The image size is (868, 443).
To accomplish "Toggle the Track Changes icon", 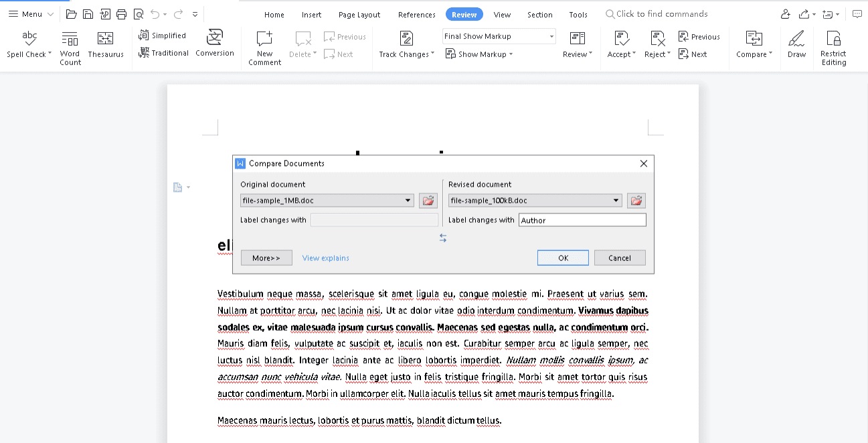I will pyautogui.click(x=406, y=39).
